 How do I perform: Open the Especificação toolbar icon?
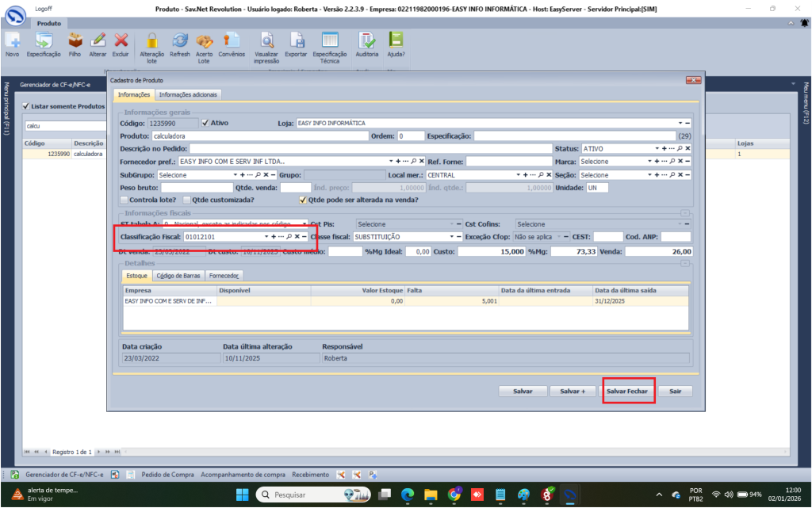[44, 40]
